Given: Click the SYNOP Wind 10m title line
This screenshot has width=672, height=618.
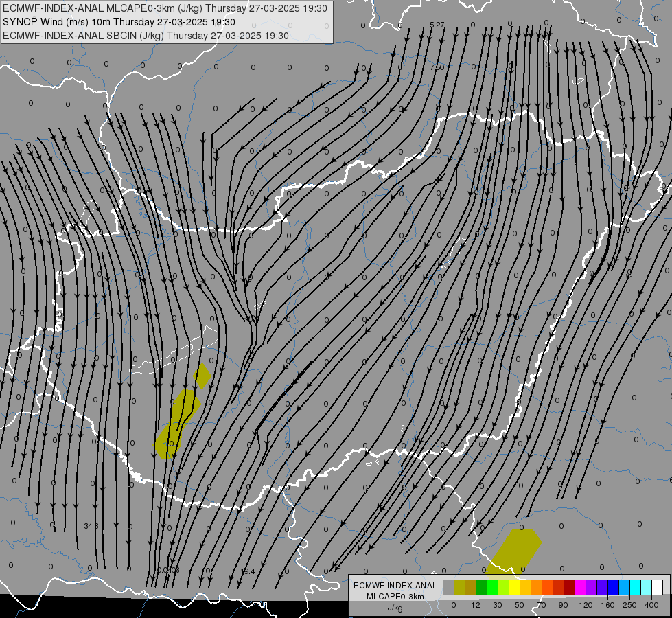Looking at the screenshot, I should pos(119,22).
